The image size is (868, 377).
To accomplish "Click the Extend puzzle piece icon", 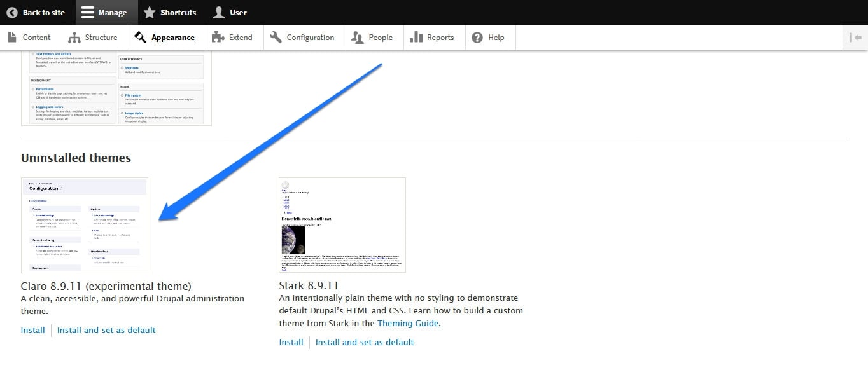I will tap(218, 38).
